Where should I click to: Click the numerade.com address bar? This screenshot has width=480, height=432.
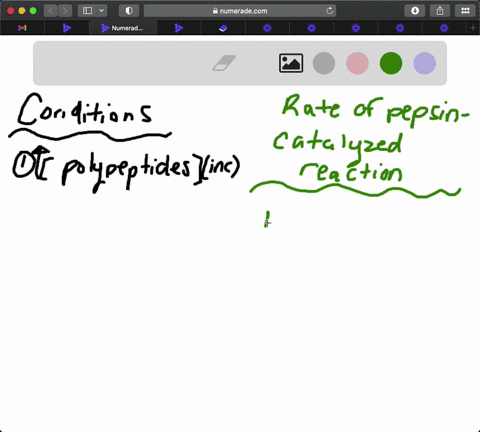point(240,11)
